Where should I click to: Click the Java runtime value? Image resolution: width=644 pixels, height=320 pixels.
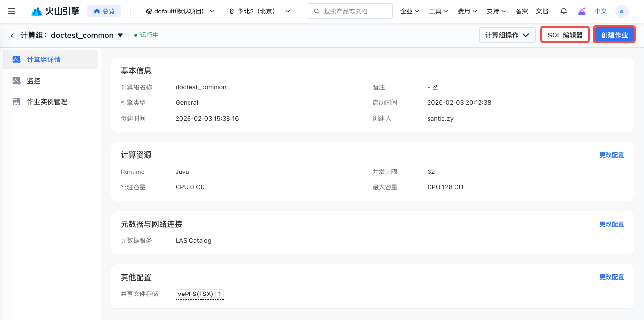(x=182, y=172)
